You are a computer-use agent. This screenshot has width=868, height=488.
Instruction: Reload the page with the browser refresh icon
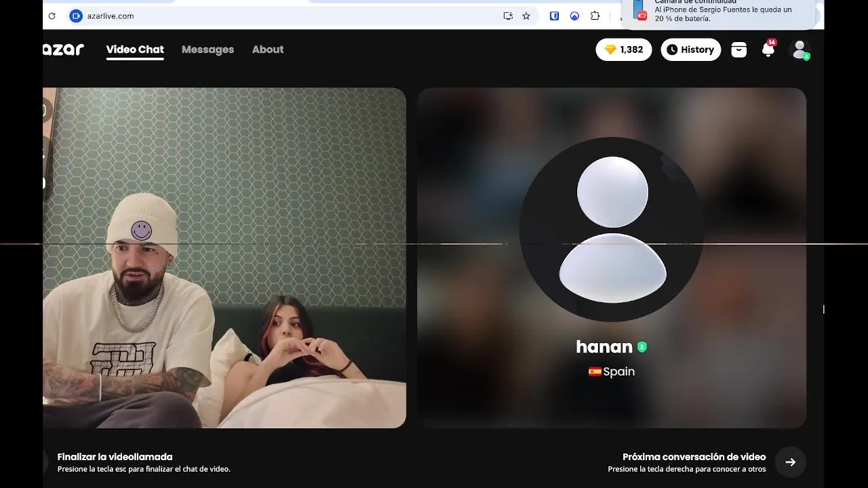pos(52,16)
